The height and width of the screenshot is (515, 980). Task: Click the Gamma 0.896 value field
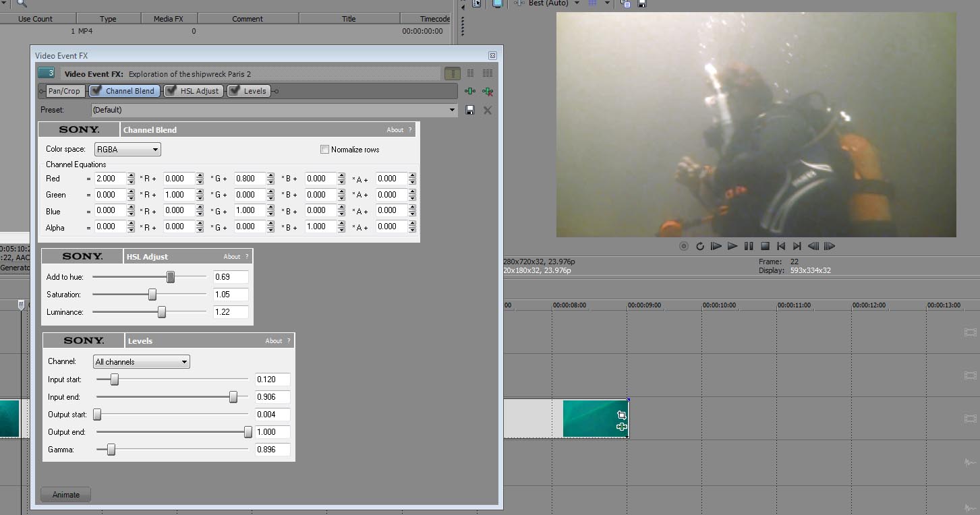click(272, 450)
